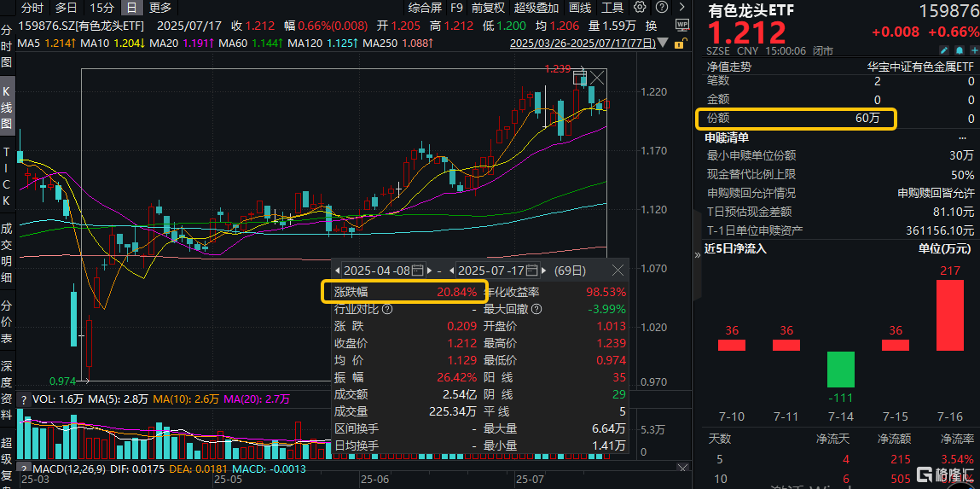Open 画线 drawing tools
This screenshot has width=980, height=489.
[580, 8]
